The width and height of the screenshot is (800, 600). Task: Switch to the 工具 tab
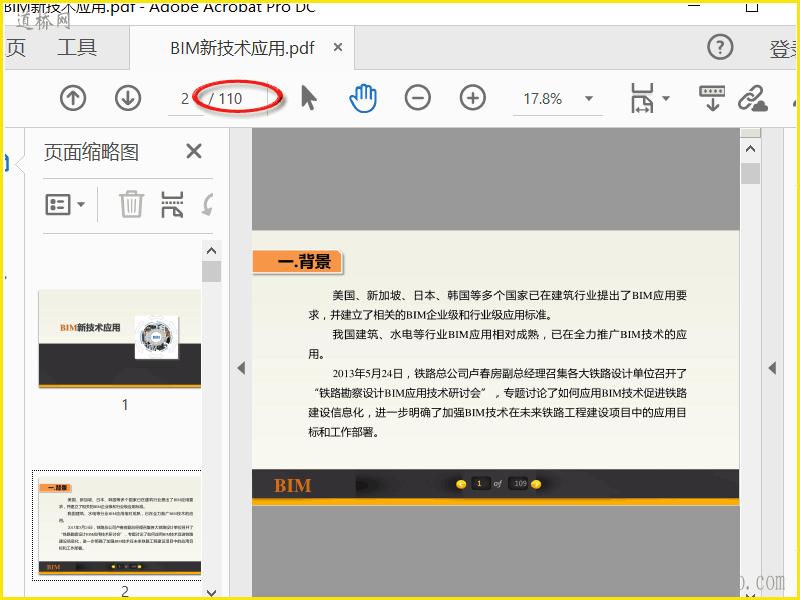(77, 47)
